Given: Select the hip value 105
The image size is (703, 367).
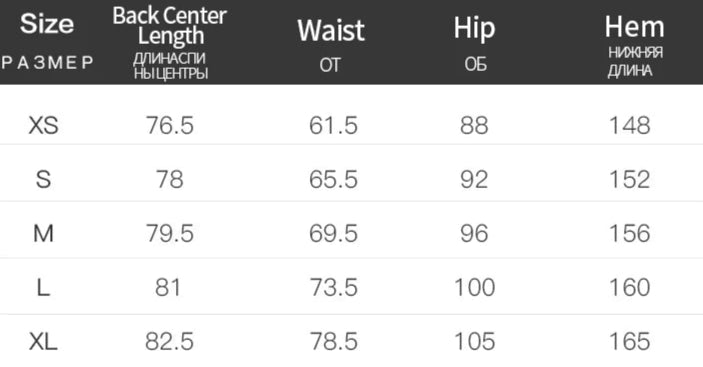Looking at the screenshot, I should 475,342.
